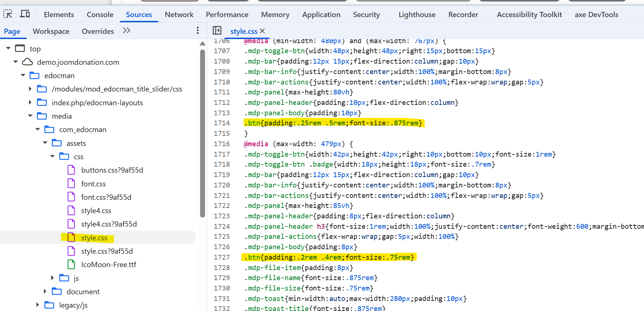The image size is (644, 311).
Task: Expand the index.php/edocman-layouts folder
Action: pyautogui.click(x=30, y=102)
